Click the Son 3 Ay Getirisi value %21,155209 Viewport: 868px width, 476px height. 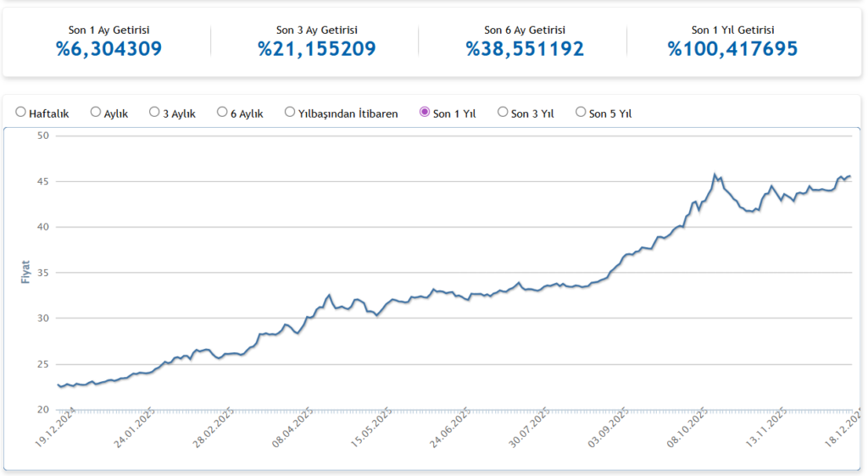pyautogui.click(x=317, y=49)
